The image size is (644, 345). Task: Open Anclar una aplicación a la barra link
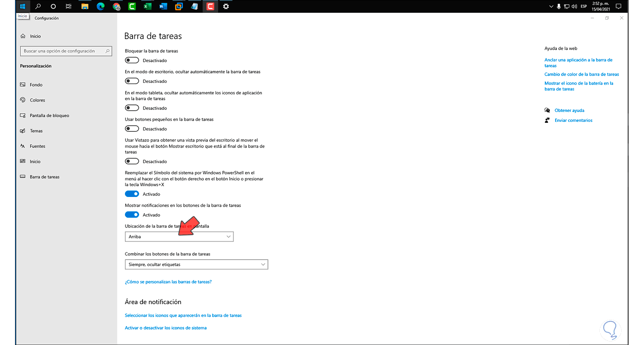[x=578, y=63]
